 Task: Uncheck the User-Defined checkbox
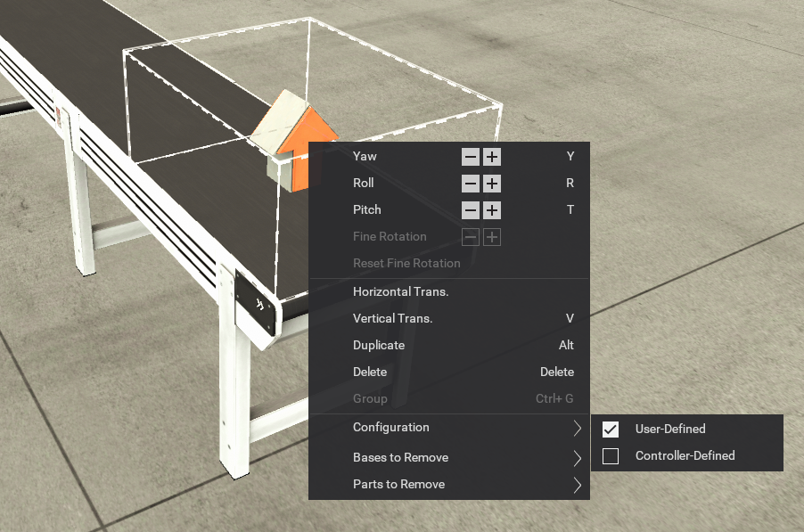tap(611, 429)
